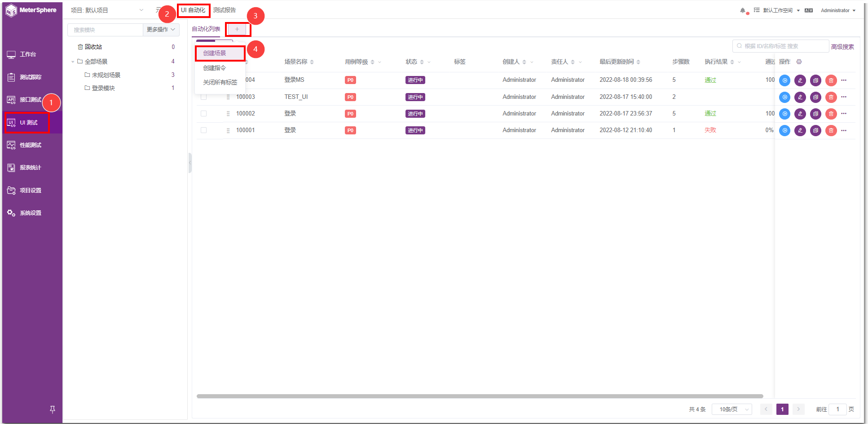Tick the checkbox for scenario 100003

coord(203,97)
